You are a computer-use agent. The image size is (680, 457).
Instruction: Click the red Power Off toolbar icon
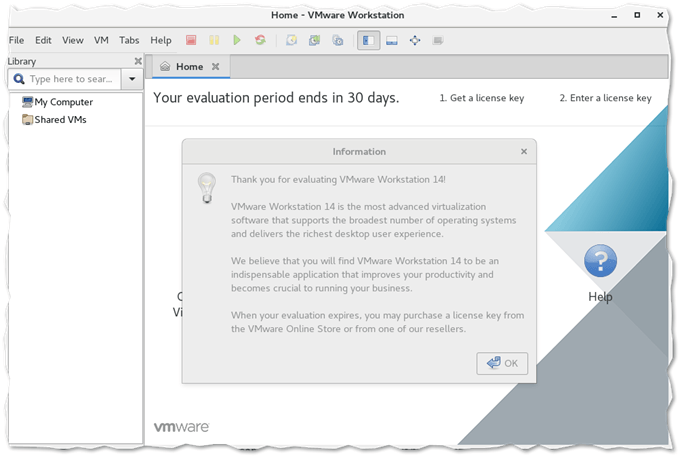point(191,40)
